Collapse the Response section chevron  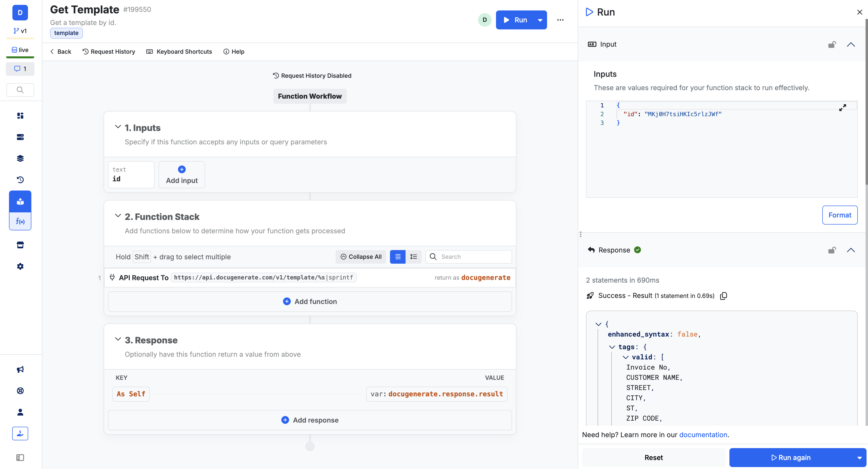point(851,250)
